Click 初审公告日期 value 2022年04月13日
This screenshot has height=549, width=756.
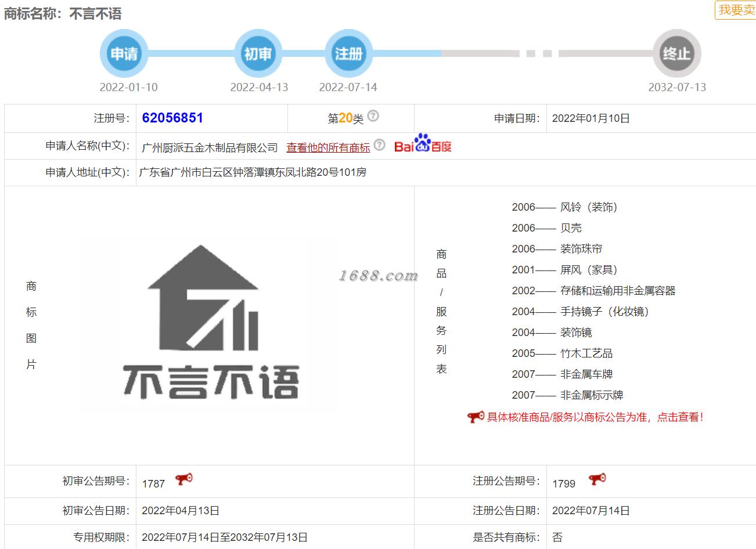pyautogui.click(x=181, y=511)
